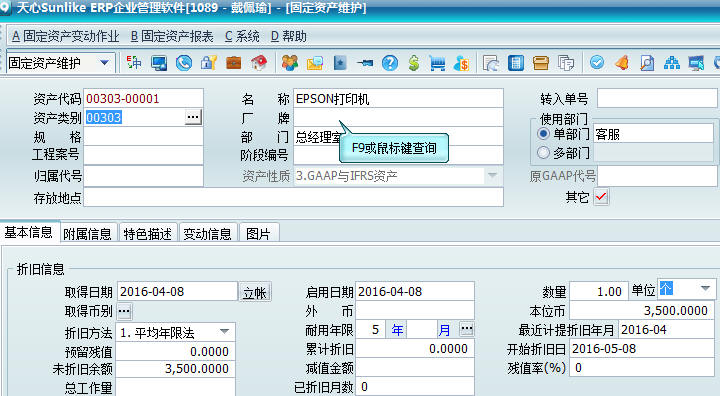
Task: Click the 资产类别 lookup ellipsis button
Action: pyautogui.click(x=193, y=117)
